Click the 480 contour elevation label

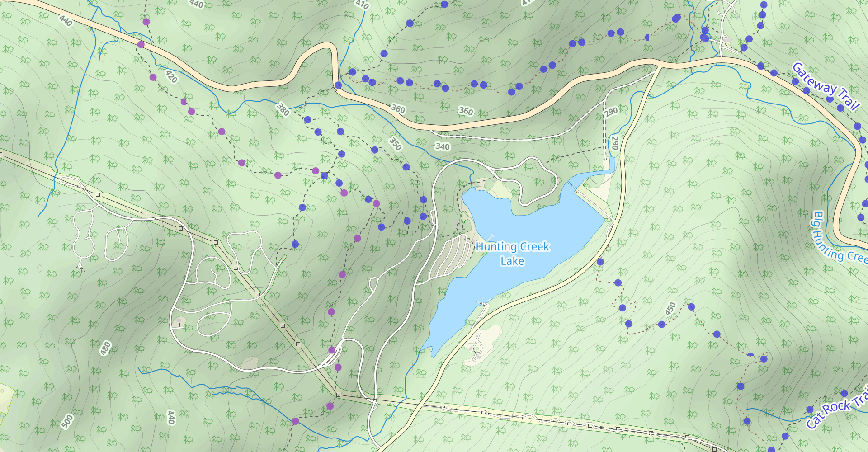[105, 348]
